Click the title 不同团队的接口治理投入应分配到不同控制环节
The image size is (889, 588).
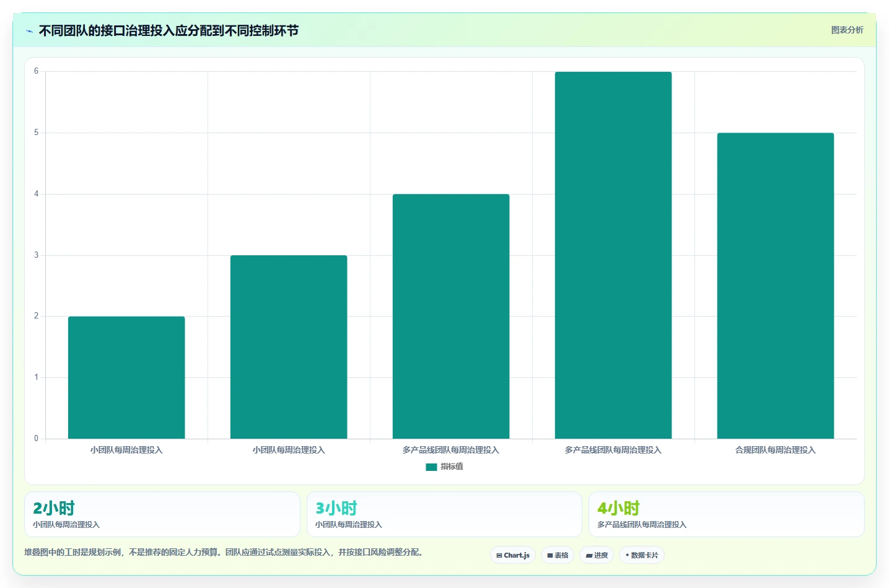click(169, 30)
